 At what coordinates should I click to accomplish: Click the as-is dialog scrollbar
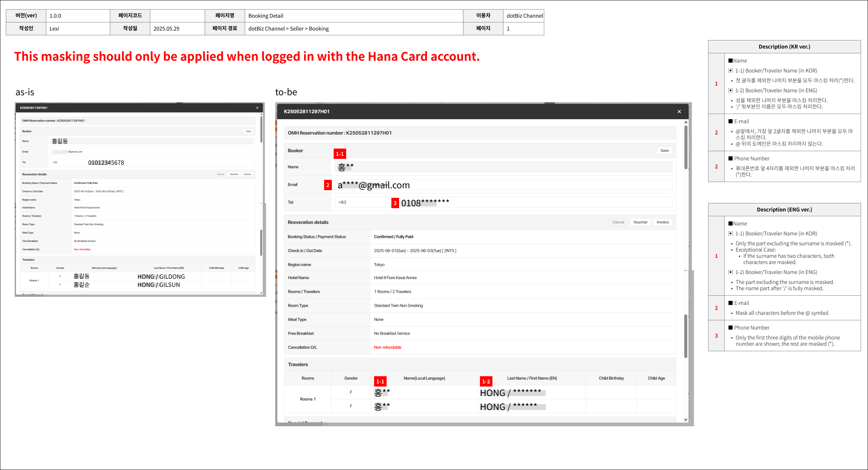[x=261, y=129]
